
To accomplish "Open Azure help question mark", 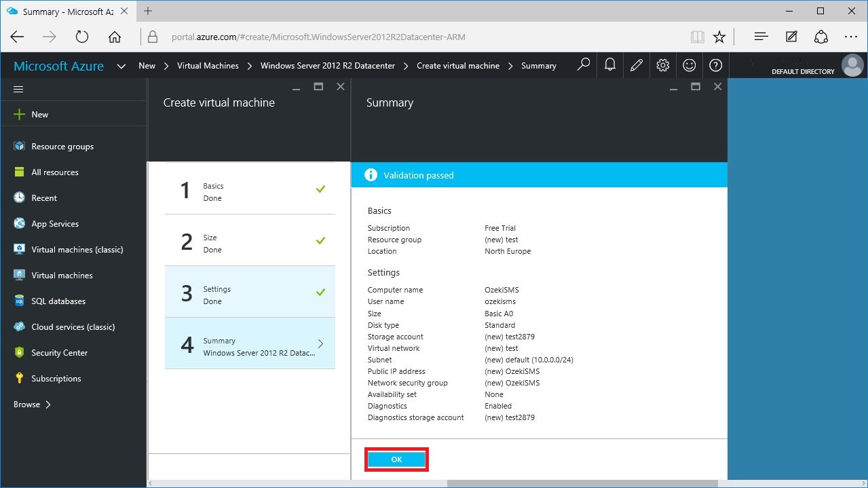I will point(715,65).
